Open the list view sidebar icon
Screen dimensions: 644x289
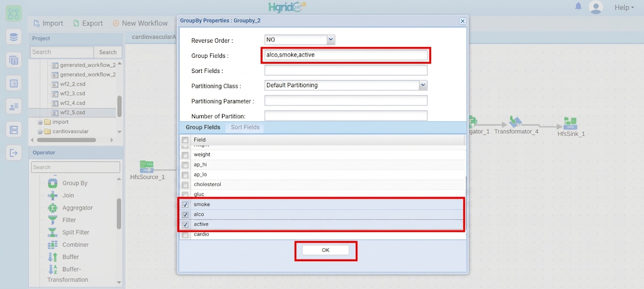pyautogui.click(x=14, y=84)
